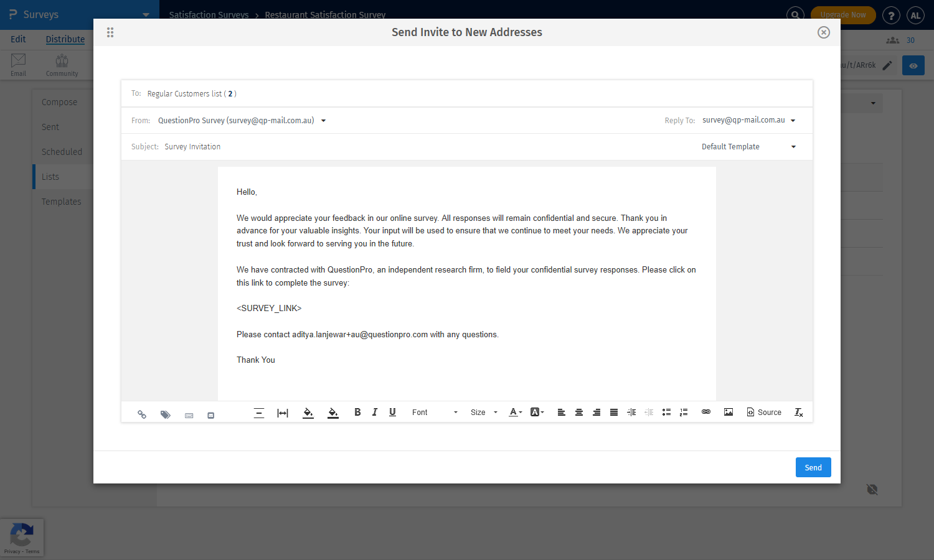Select the Scheduled tab in the sidebar
934x560 pixels.
(62, 151)
